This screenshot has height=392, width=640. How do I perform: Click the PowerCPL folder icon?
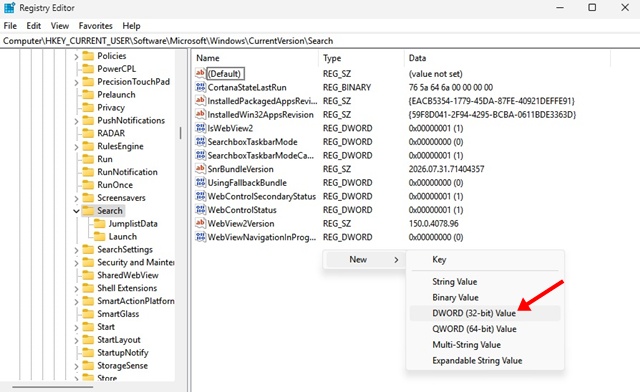(x=88, y=69)
